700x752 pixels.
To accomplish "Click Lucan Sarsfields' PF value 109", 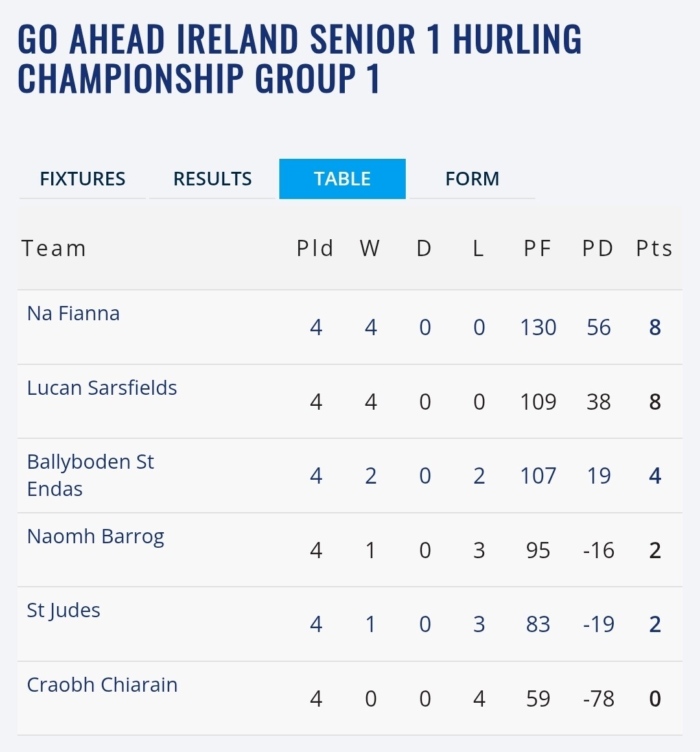I will (x=538, y=402).
